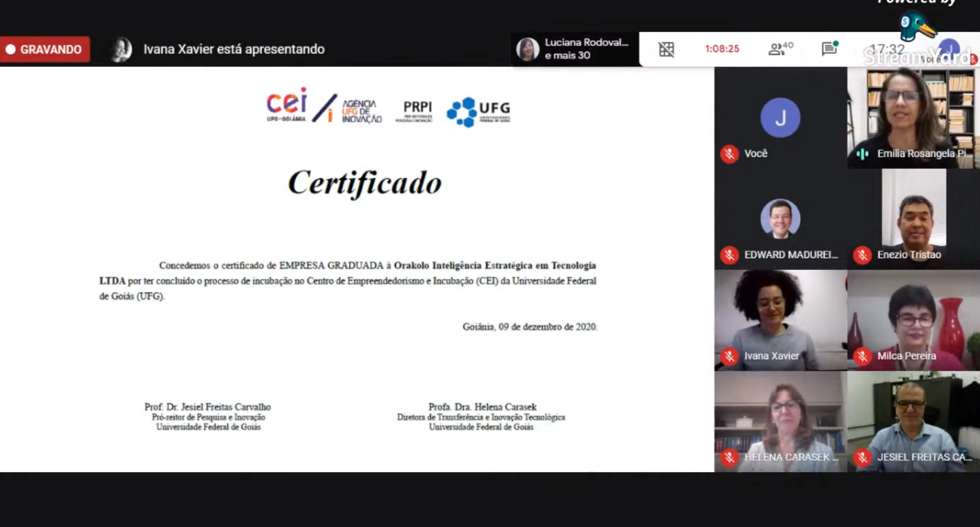Click the Agência UFG de Inovação logo
980x527 pixels.
pyautogui.click(x=347, y=109)
